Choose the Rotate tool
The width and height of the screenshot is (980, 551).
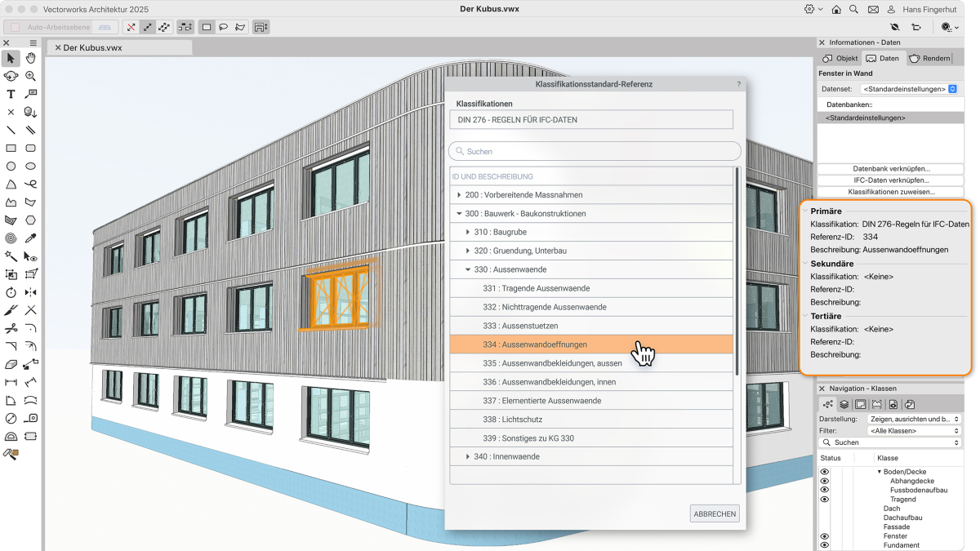11,292
